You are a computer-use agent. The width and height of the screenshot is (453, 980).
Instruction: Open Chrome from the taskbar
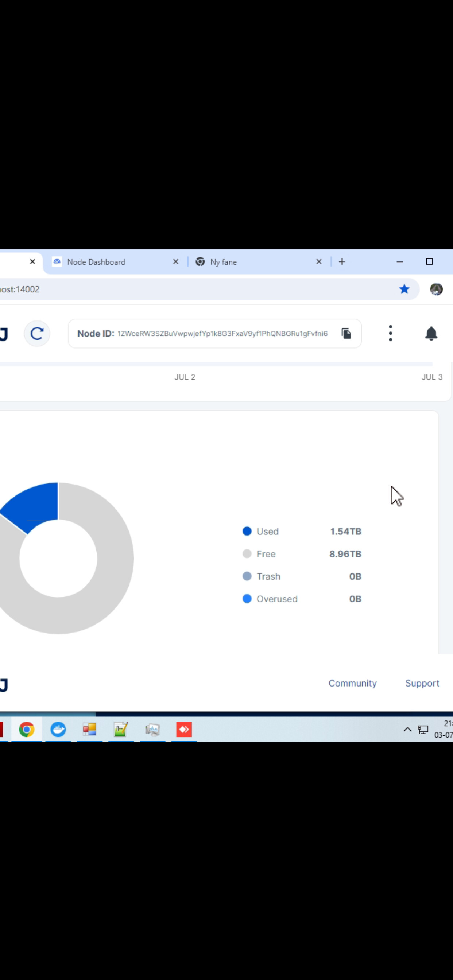[x=27, y=729]
